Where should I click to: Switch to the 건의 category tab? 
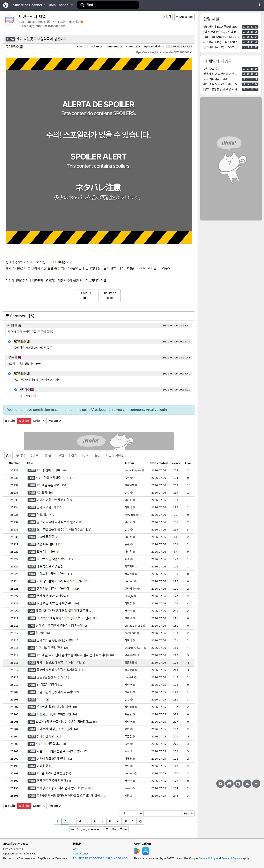pos(73,455)
